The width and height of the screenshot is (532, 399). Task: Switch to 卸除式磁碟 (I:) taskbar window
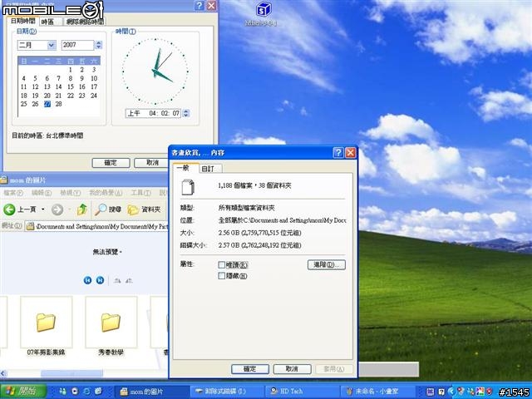pos(226,392)
